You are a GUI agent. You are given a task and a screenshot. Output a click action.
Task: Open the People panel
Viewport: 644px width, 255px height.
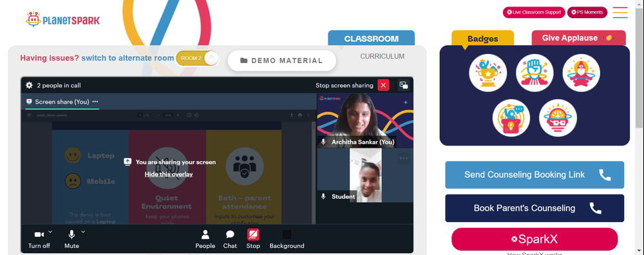205,240
